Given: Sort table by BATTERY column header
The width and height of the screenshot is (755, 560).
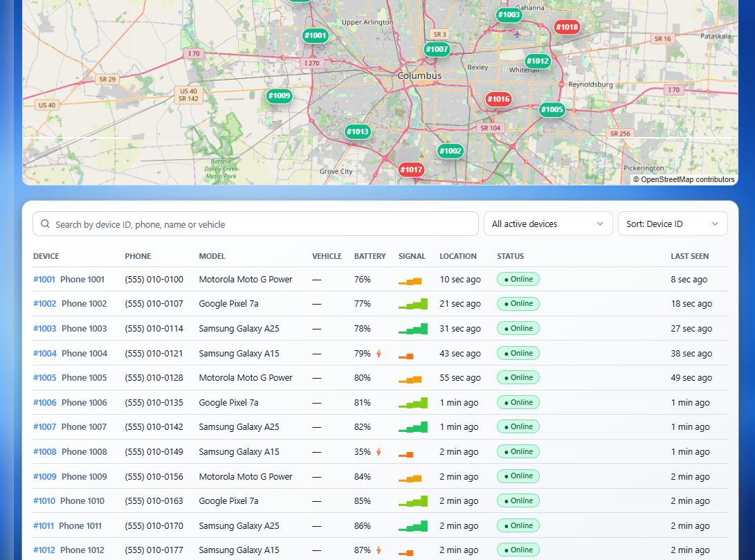Looking at the screenshot, I should tap(370, 256).
